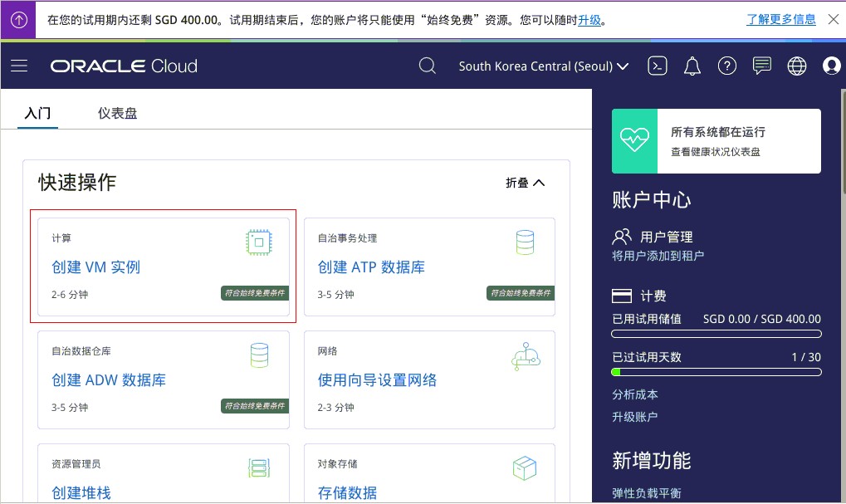Open the user profile avatar
This screenshot has width=846, height=504.
[831, 66]
